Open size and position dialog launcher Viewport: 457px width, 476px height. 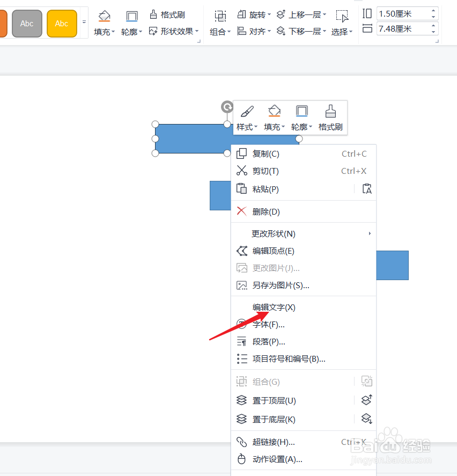437,41
